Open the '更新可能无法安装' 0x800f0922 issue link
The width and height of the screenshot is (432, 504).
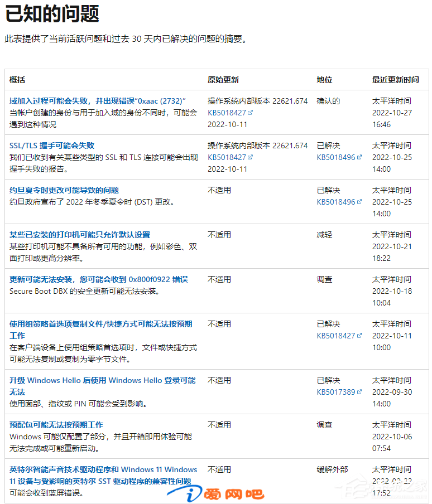click(x=98, y=279)
